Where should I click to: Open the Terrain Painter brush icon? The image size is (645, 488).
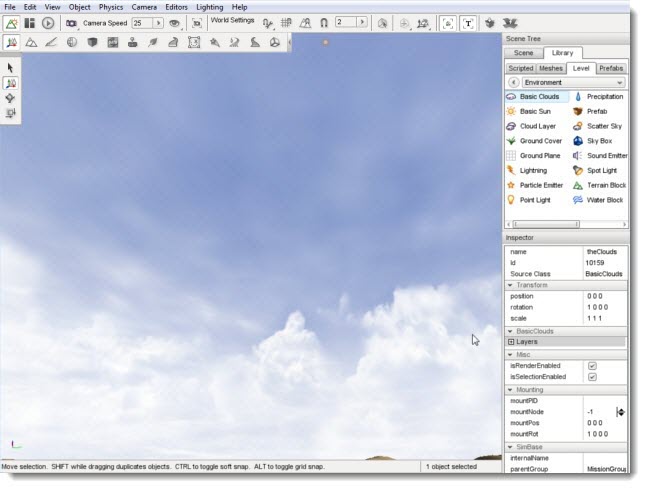coord(51,42)
